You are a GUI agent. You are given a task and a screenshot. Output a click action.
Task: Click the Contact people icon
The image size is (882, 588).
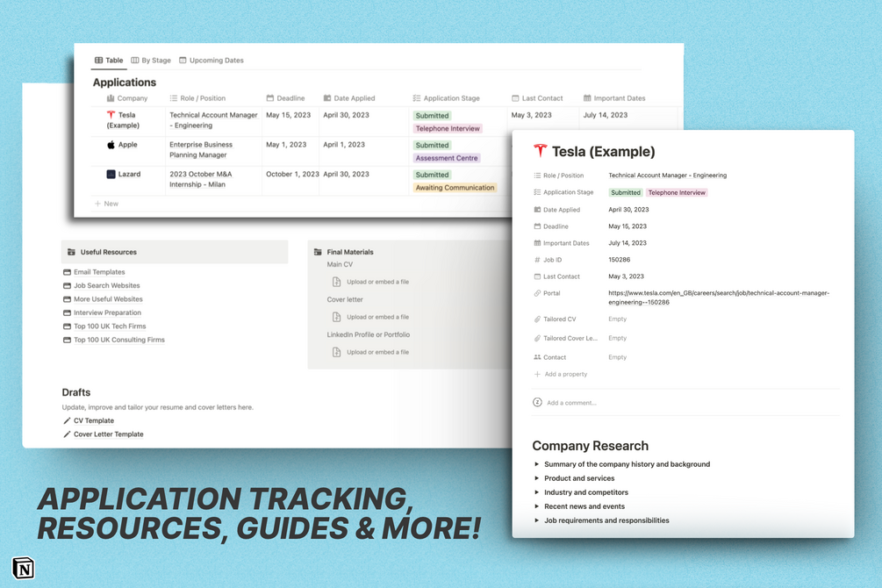537,357
